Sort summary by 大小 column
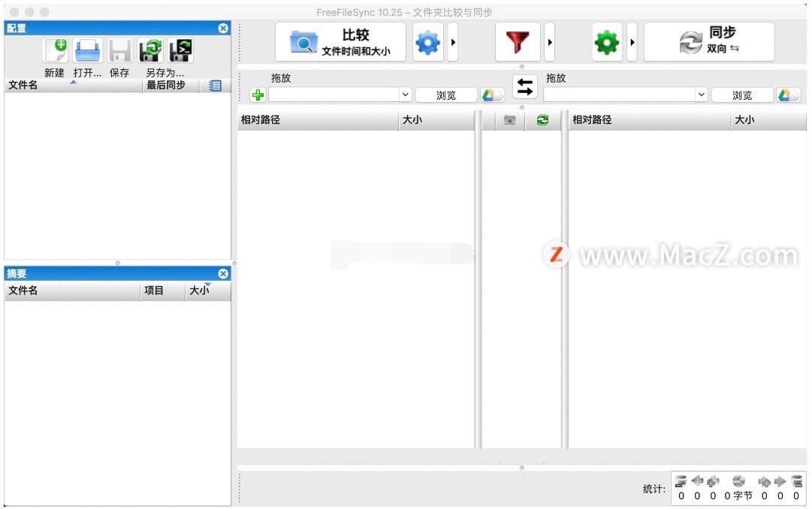The width and height of the screenshot is (812, 509). [x=207, y=291]
